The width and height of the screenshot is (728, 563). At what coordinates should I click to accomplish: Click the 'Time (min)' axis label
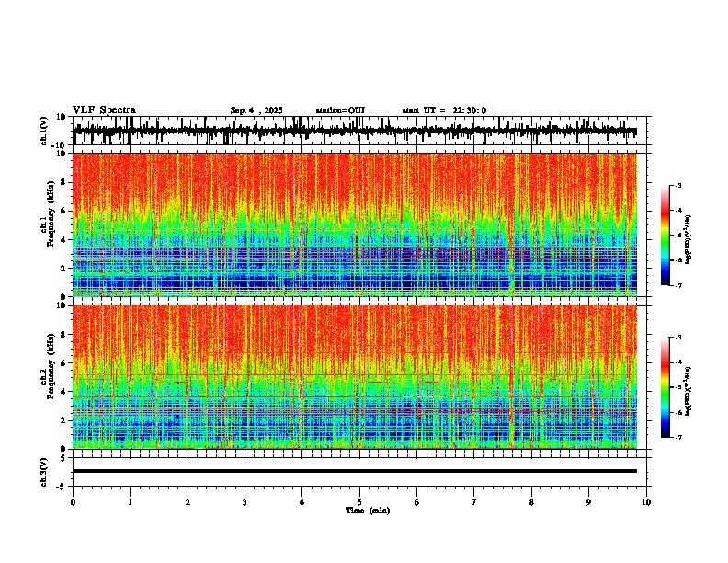[x=368, y=511]
